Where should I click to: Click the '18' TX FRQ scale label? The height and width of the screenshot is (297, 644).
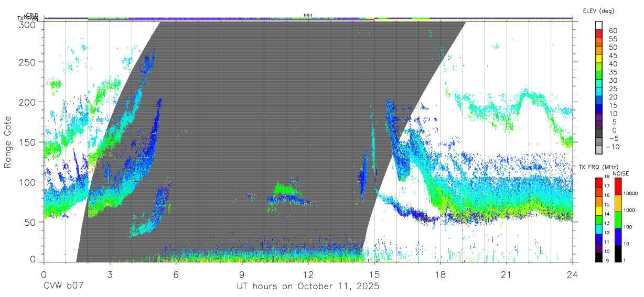pos(606,178)
